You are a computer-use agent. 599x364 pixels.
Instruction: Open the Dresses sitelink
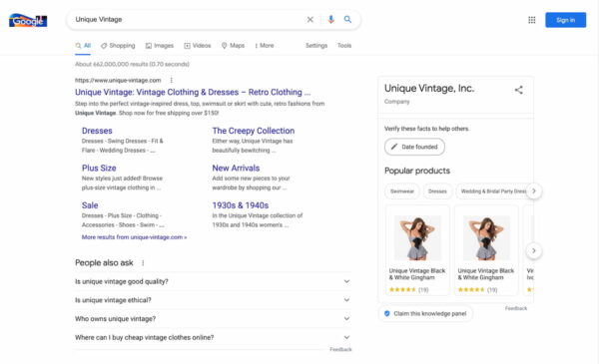point(97,131)
